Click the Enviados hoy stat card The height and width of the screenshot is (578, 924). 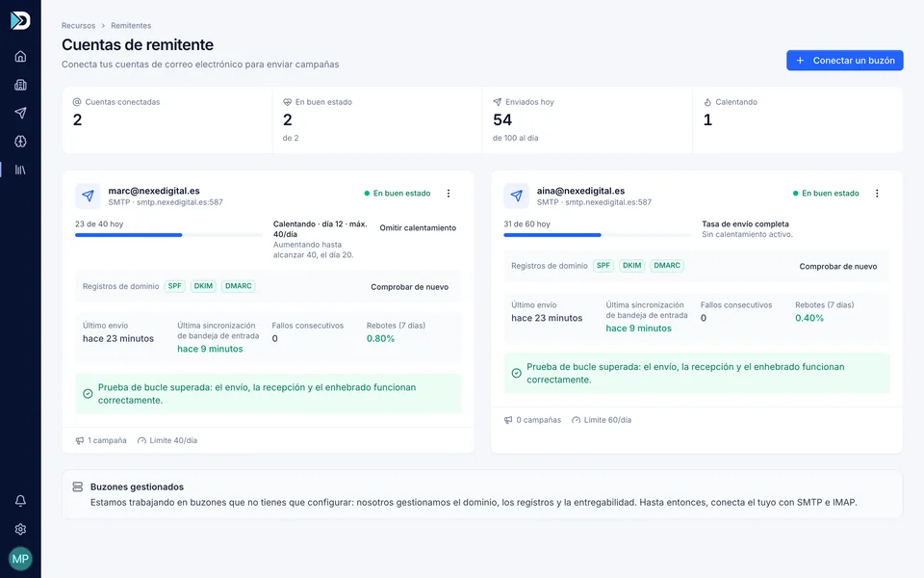coord(587,120)
